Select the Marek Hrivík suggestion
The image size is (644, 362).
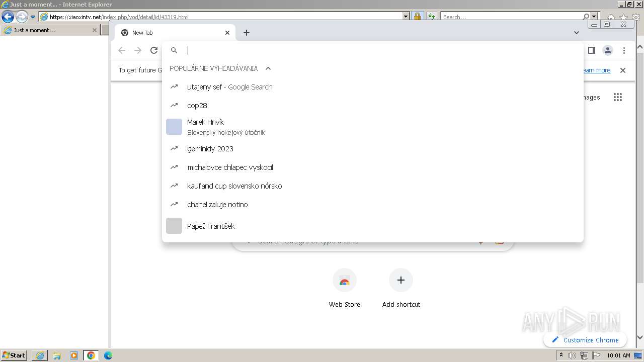pyautogui.click(x=373, y=127)
